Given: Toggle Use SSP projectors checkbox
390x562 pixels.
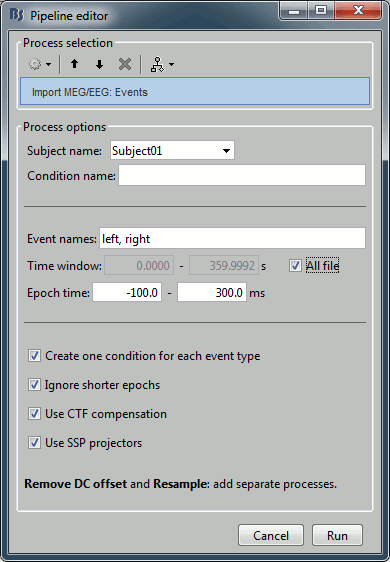Looking at the screenshot, I should click(x=34, y=443).
